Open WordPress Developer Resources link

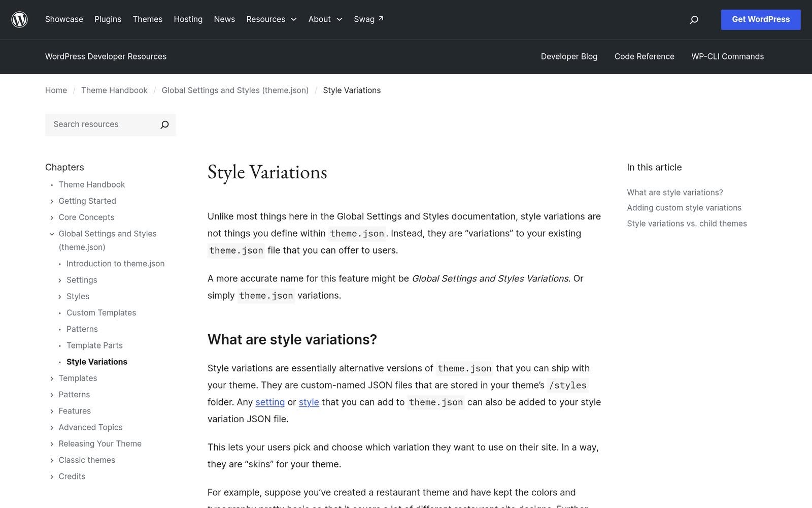[x=106, y=56]
